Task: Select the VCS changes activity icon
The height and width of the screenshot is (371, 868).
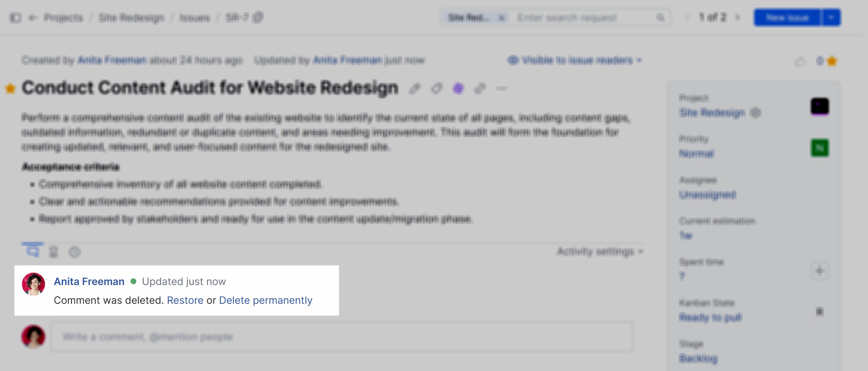Action: (53, 251)
